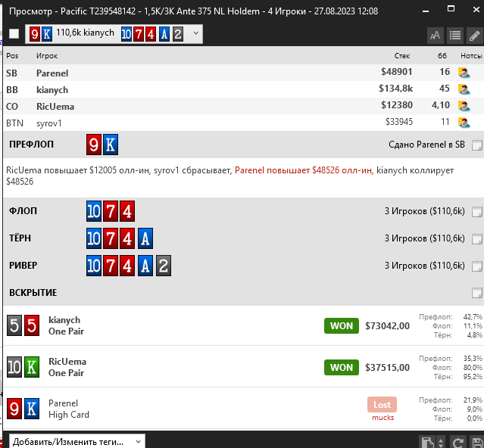484x448 pixels.
Task: Select player kianych in BB row
Action: coord(52,90)
